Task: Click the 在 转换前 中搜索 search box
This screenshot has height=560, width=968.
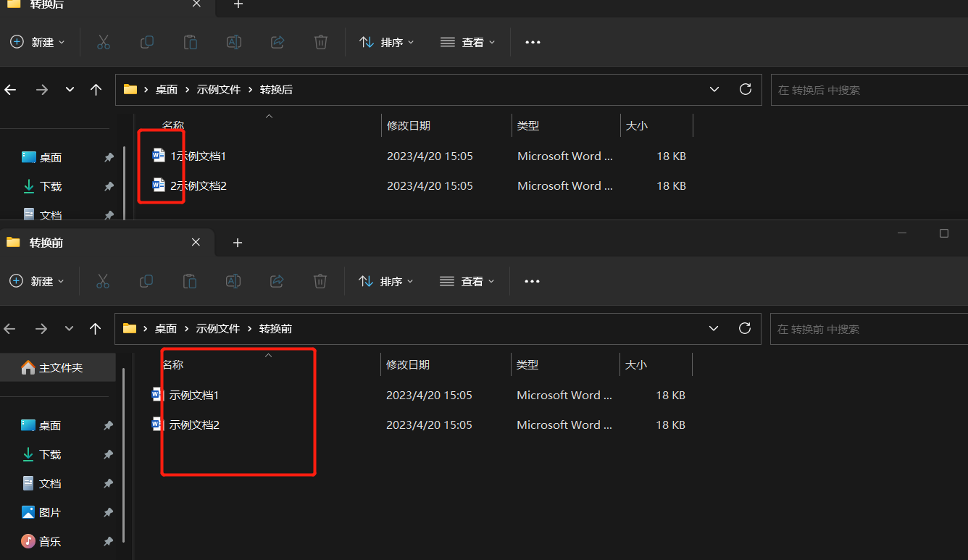Action: [862, 329]
